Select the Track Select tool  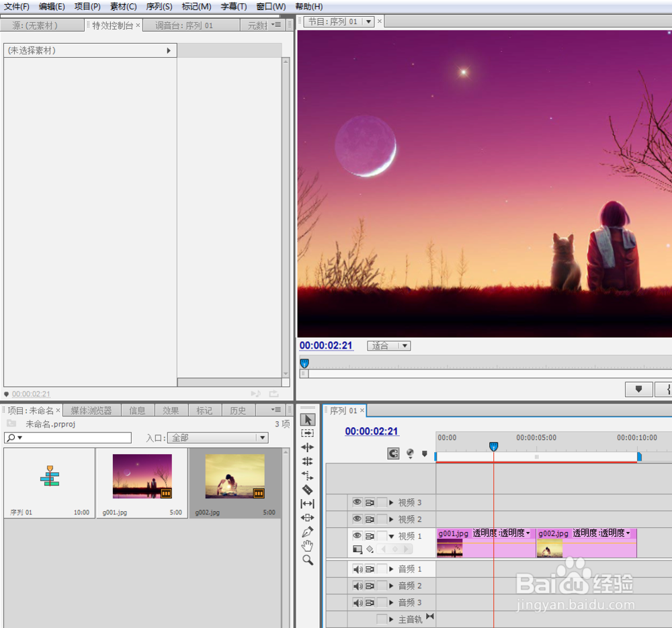[308, 433]
